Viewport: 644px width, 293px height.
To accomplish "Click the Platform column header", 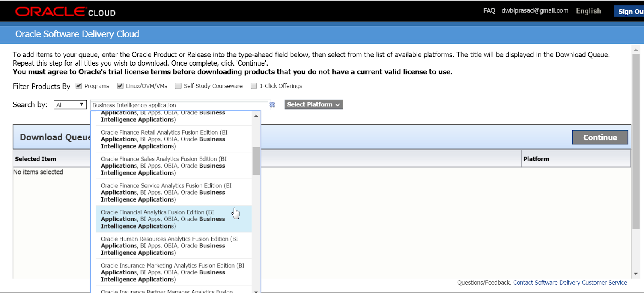I will 536,159.
